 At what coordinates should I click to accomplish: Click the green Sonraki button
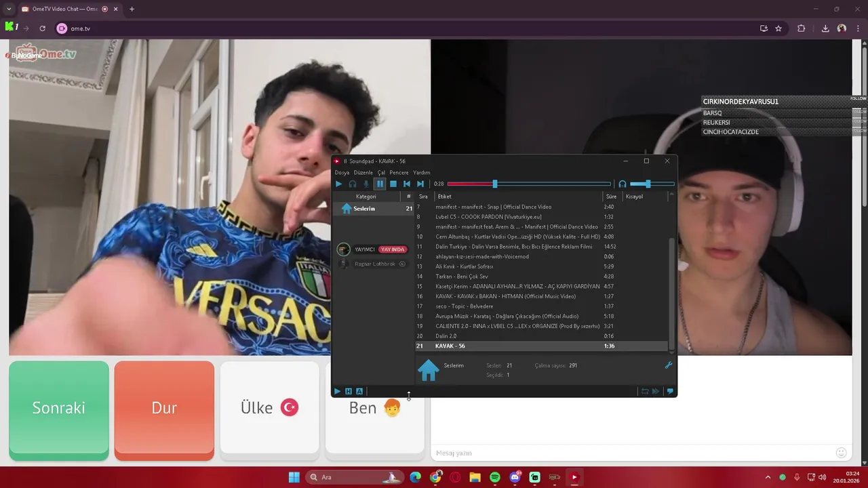pos(59,410)
